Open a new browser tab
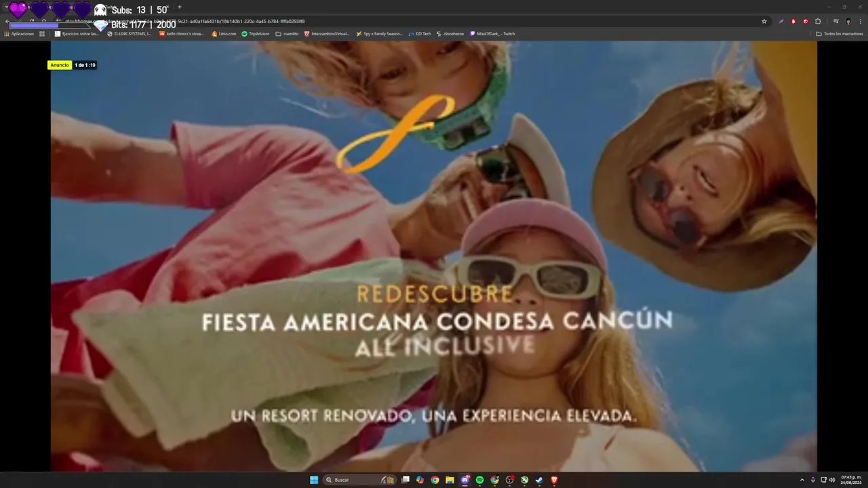The height and width of the screenshot is (488, 868). coord(180,7)
